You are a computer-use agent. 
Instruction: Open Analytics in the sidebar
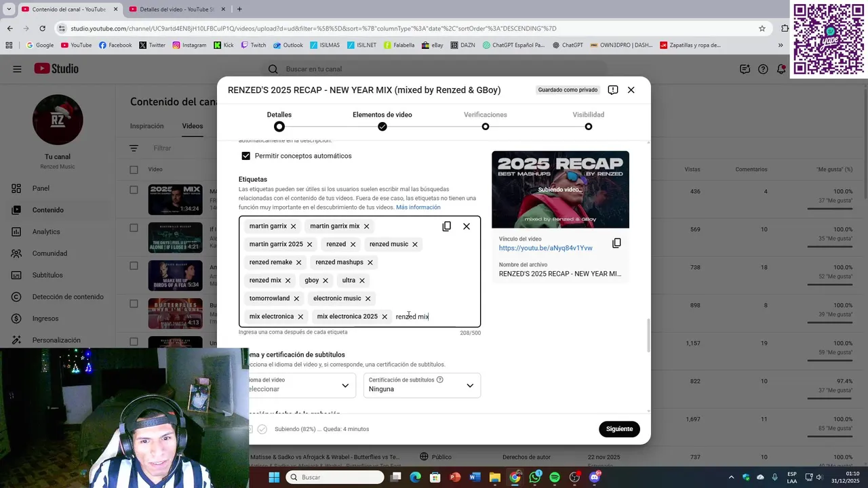coord(46,232)
